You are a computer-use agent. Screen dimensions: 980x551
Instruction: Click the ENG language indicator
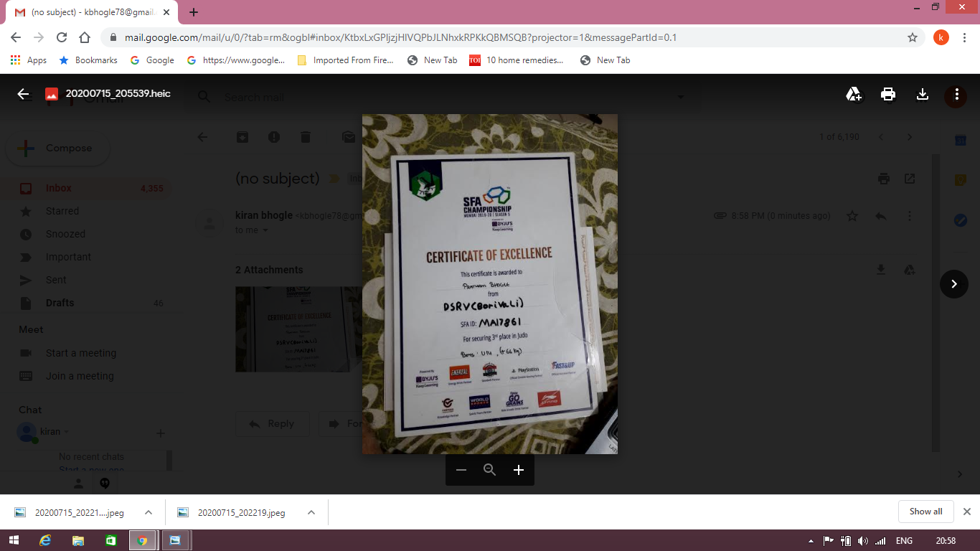904,541
